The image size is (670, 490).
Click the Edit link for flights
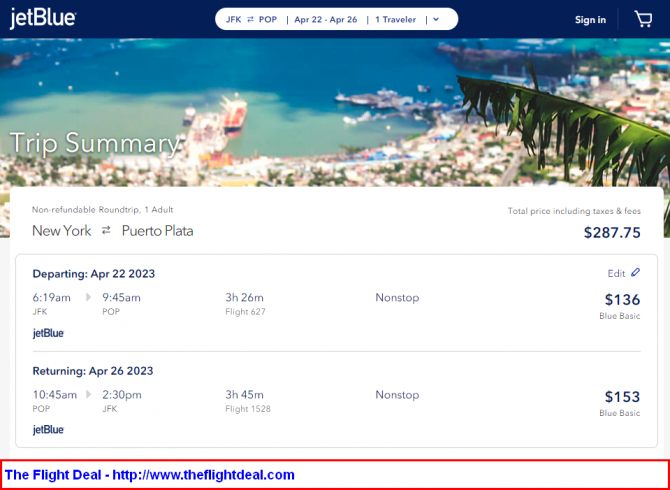coord(616,273)
